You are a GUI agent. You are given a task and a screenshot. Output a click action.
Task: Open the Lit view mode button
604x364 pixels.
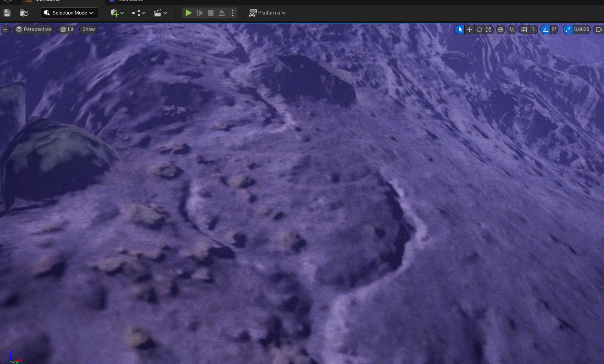67,29
